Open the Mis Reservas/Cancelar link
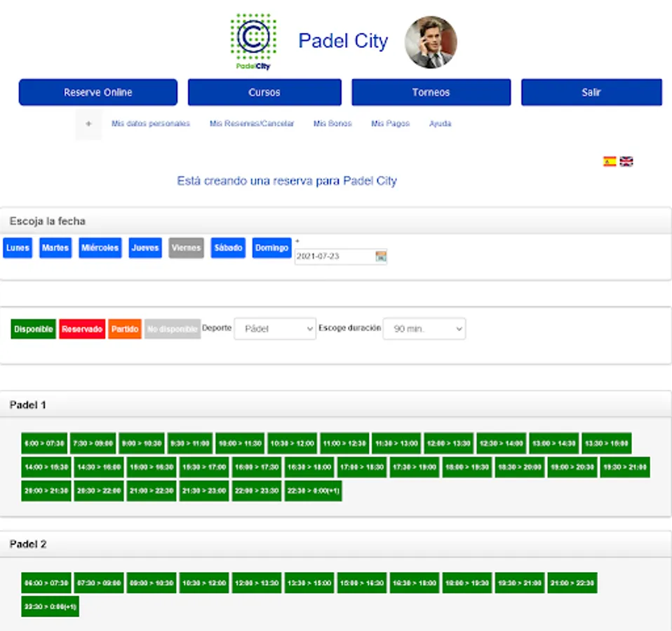The width and height of the screenshot is (672, 631). 252,123
